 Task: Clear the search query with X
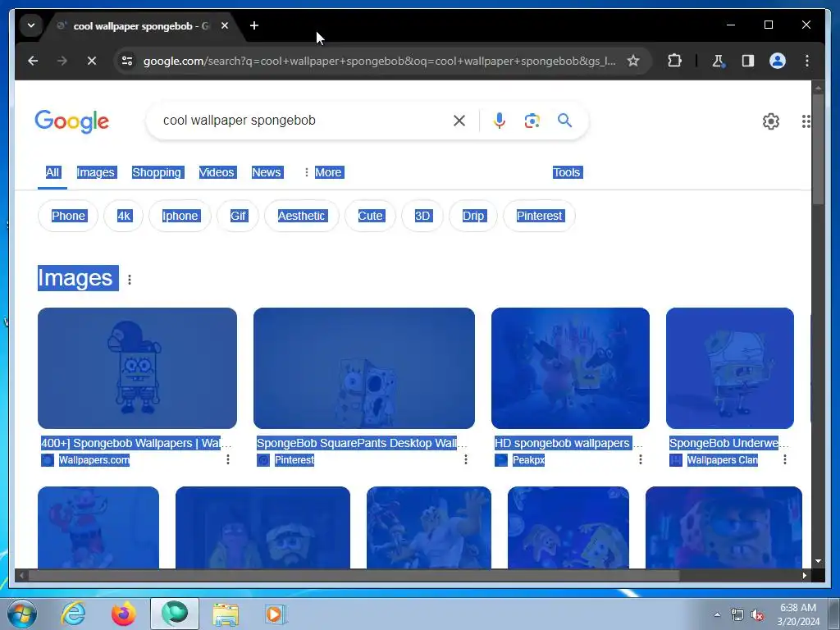(459, 121)
